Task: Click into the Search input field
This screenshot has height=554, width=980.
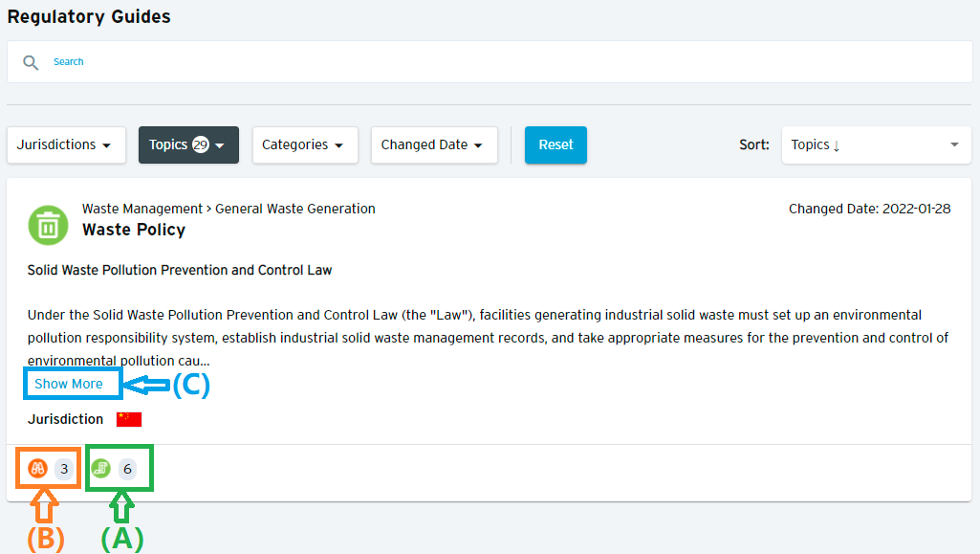Action: tap(490, 62)
